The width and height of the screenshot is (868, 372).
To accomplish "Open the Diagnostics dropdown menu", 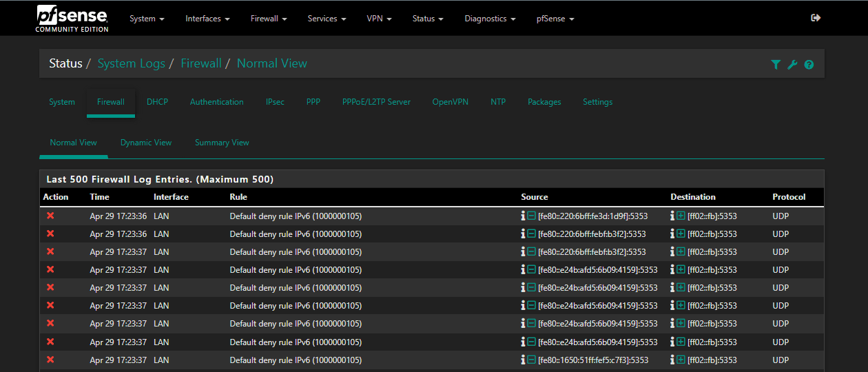I will coord(490,19).
